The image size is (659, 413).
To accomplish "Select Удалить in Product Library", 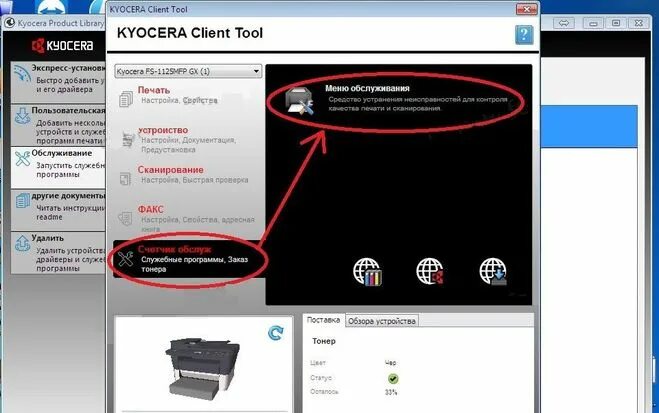I will click(x=58, y=253).
